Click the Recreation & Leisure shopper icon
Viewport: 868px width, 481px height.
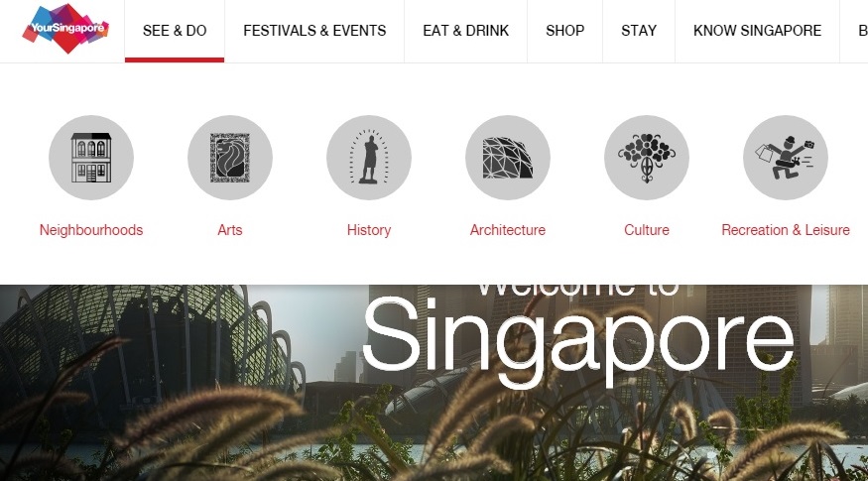pos(786,158)
